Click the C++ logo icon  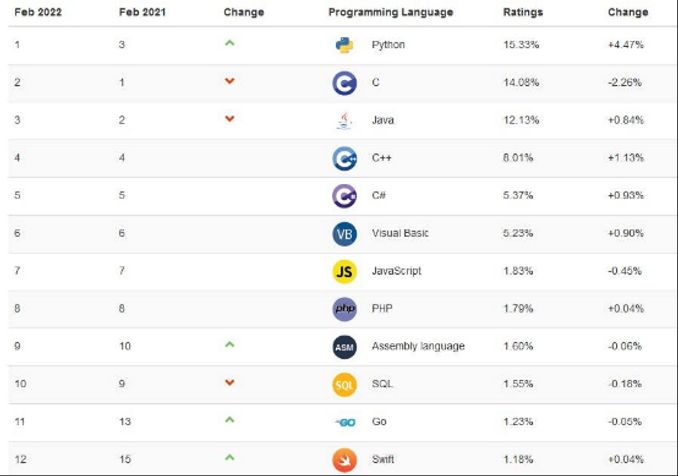tap(344, 158)
